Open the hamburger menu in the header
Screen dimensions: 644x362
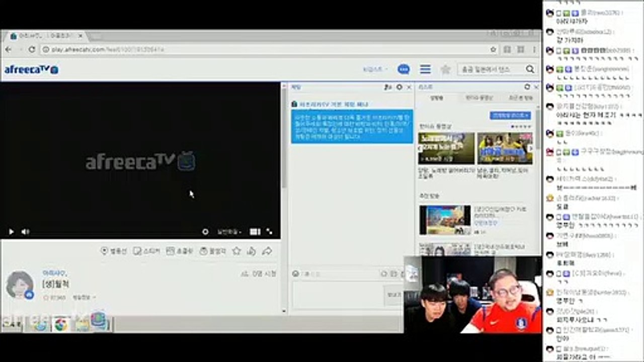426,69
